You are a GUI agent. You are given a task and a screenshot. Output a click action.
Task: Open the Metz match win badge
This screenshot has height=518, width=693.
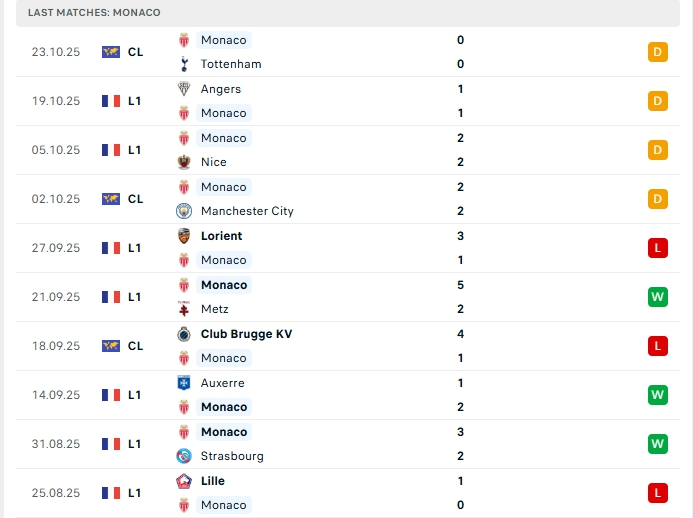pos(657,297)
